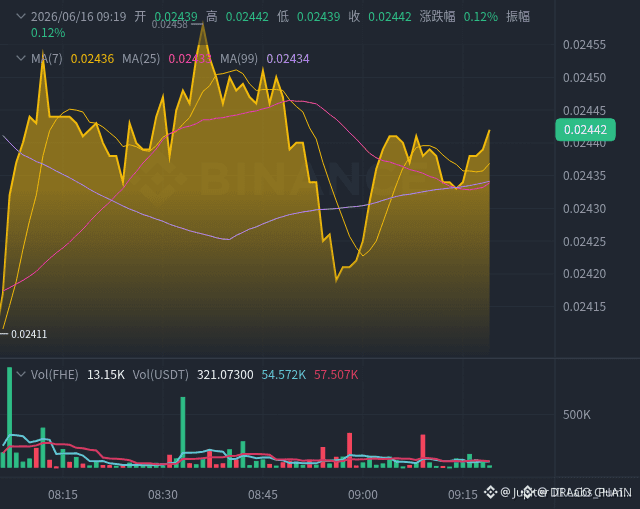Click the 0.02450 price axis label
This screenshot has height=509, width=640.
[x=584, y=78]
